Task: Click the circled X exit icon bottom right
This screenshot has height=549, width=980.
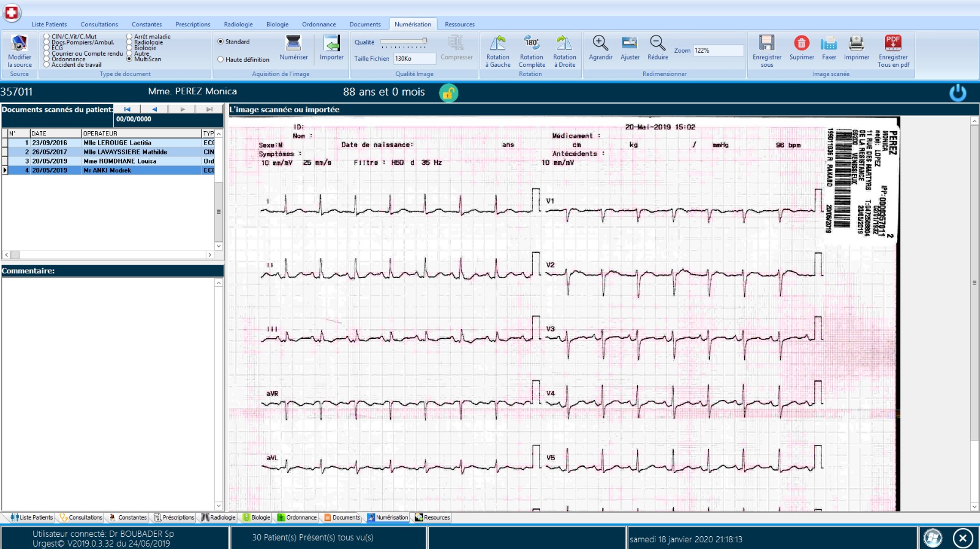Action: pos(962,539)
